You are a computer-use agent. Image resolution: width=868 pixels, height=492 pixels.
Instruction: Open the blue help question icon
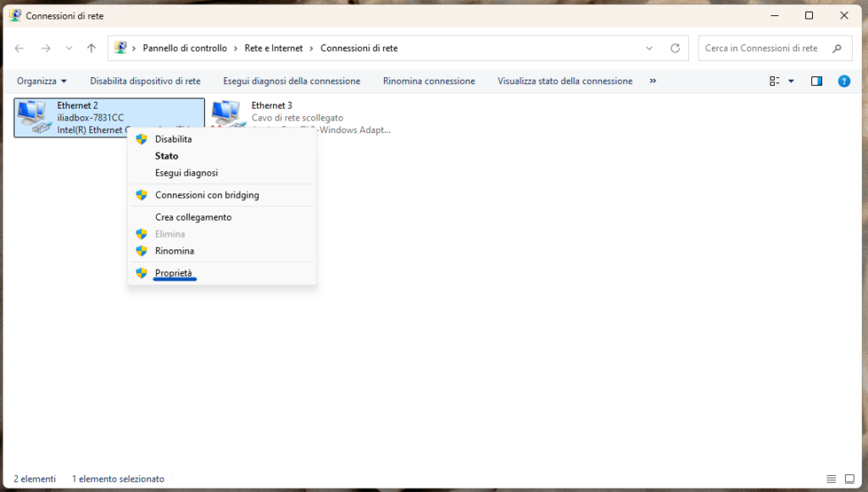(x=843, y=81)
